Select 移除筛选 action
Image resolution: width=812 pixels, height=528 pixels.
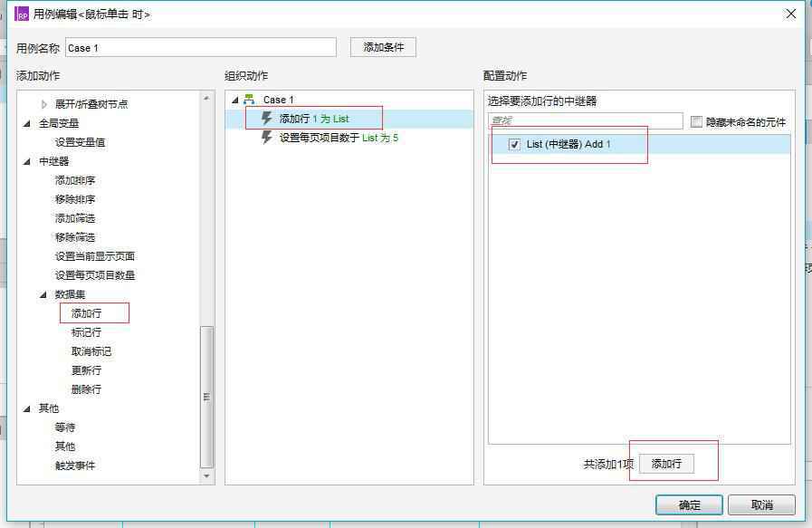pyautogui.click(x=75, y=237)
